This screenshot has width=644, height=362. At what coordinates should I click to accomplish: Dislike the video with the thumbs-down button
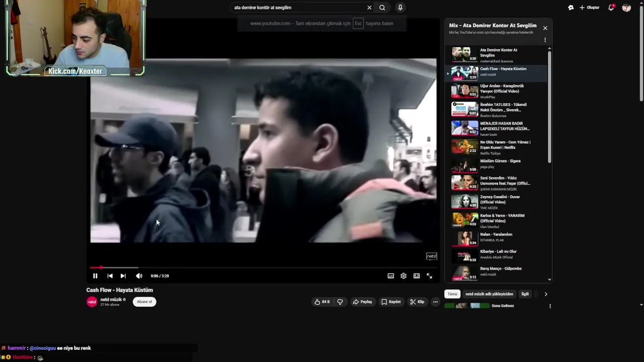tap(340, 302)
